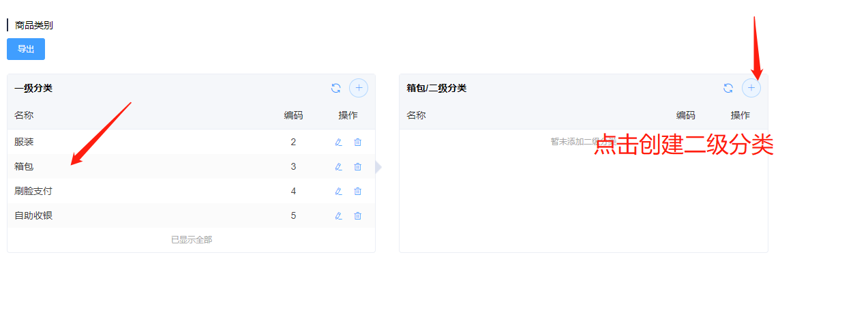
Task: Click code 4 in 刷脸支付 row
Action: click(x=293, y=191)
